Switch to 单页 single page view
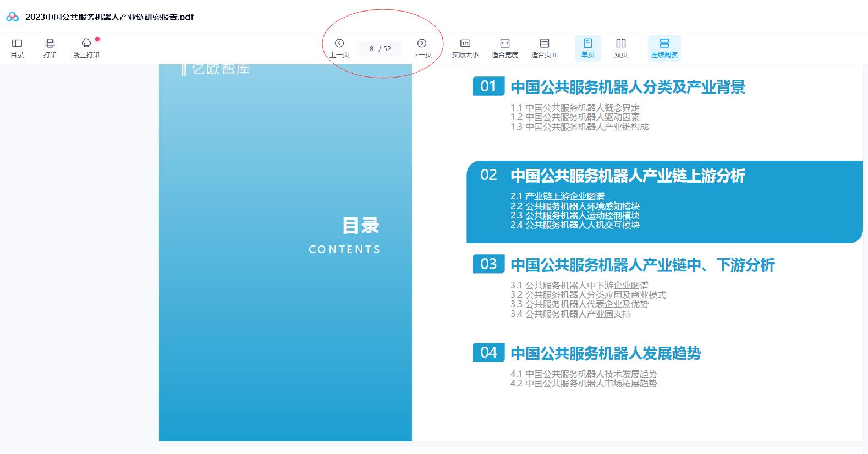 [x=588, y=48]
